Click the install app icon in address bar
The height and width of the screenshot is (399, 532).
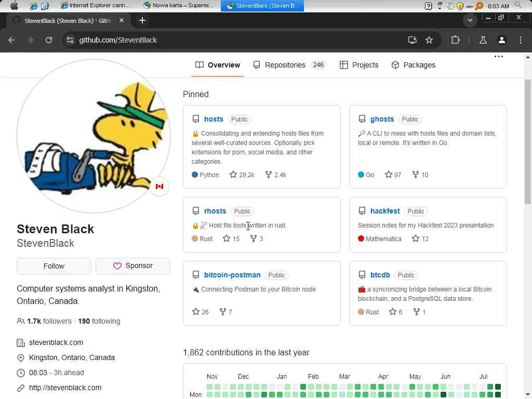tap(412, 40)
